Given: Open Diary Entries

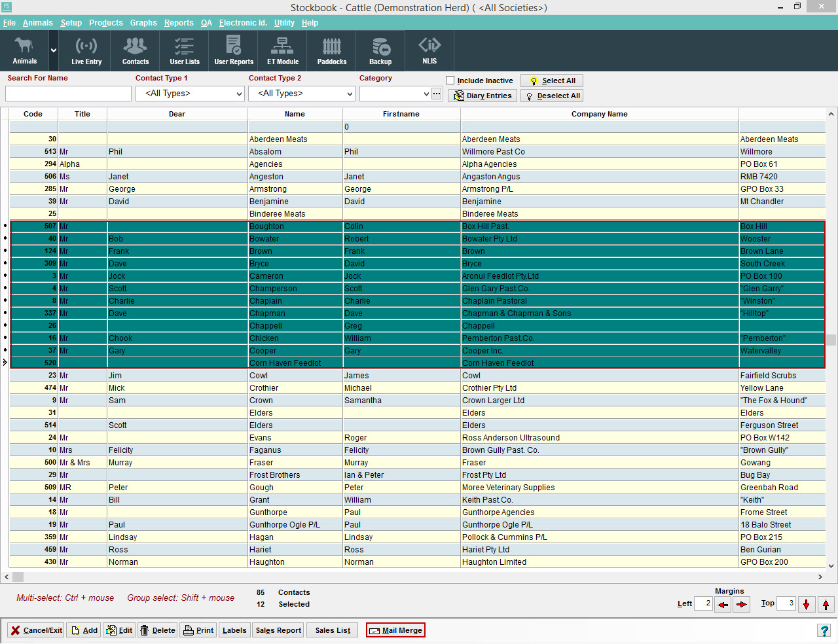Looking at the screenshot, I should [483, 96].
